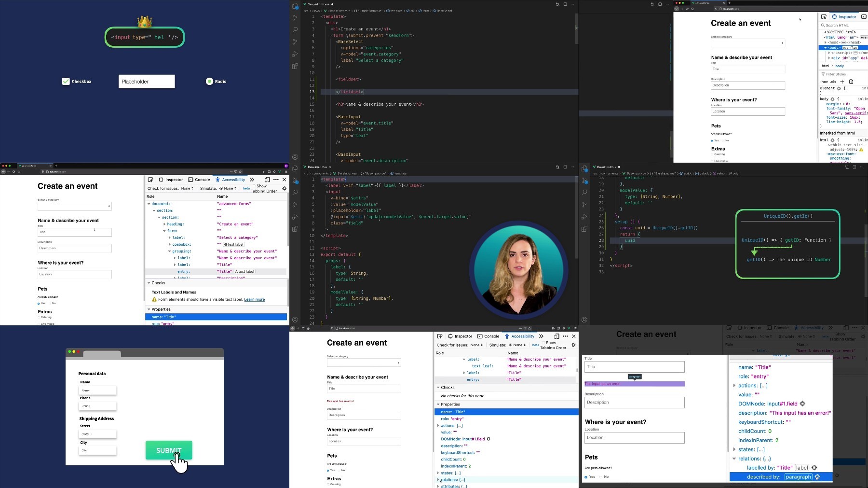The width and height of the screenshot is (868, 488).
Task: Open Extensions in the editor beside the UniqueID diagram
Action: coord(584,229)
